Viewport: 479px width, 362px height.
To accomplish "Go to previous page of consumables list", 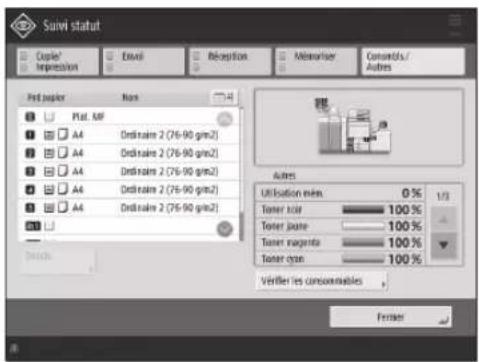I will pyautogui.click(x=443, y=219).
